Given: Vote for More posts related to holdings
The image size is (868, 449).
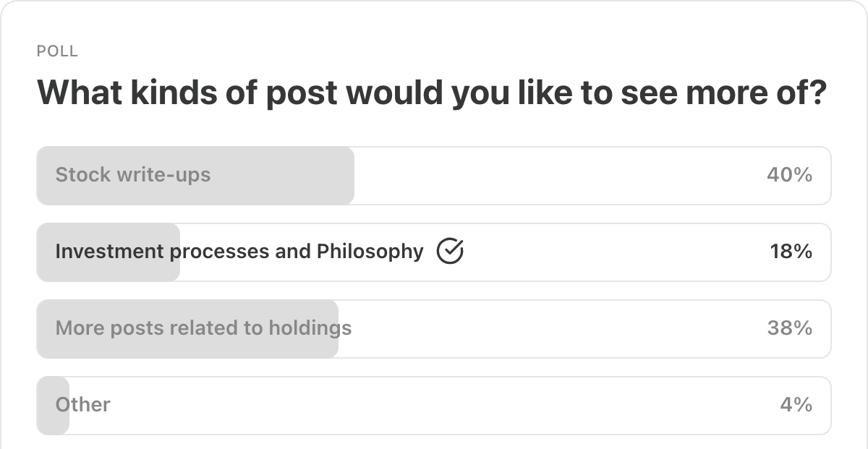Looking at the screenshot, I should click(x=203, y=328).
